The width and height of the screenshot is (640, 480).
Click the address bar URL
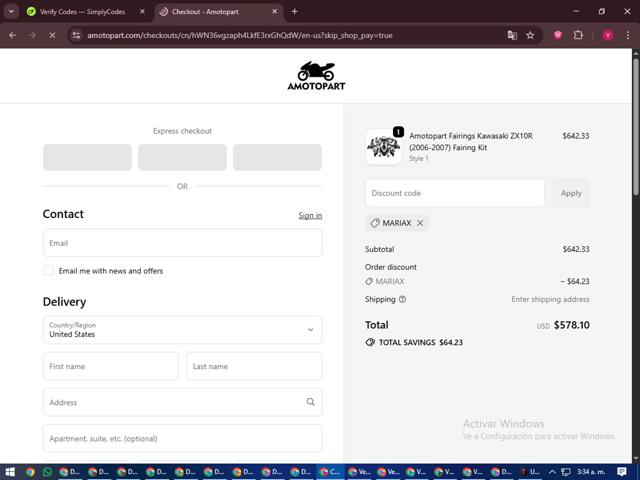240,36
